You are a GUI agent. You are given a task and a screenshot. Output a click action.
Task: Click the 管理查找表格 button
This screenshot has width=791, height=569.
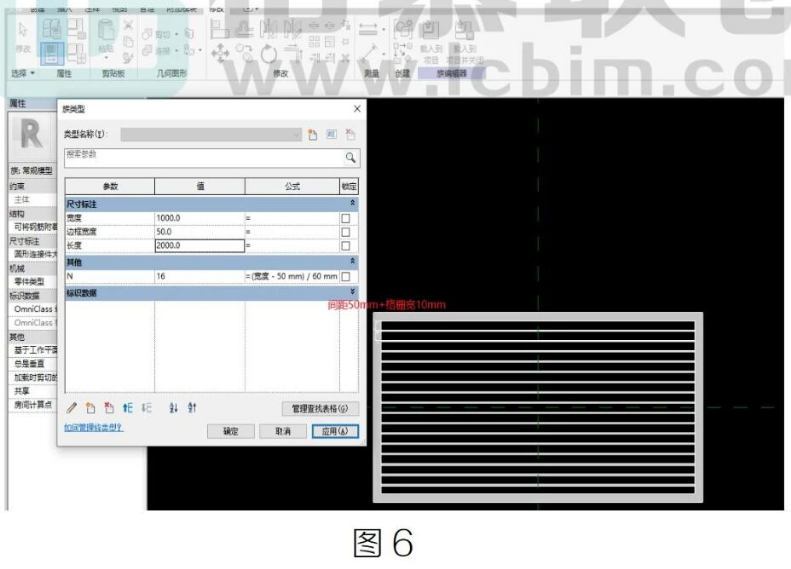pyautogui.click(x=320, y=409)
